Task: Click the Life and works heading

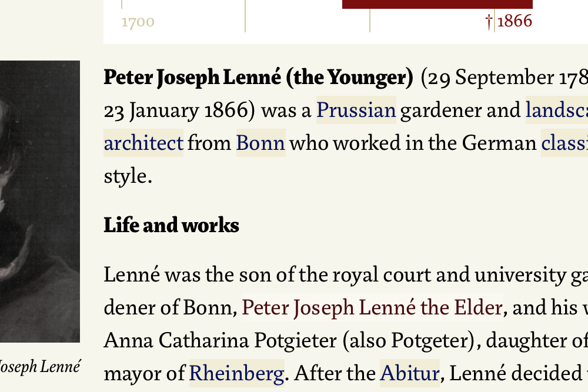Action: (x=171, y=225)
